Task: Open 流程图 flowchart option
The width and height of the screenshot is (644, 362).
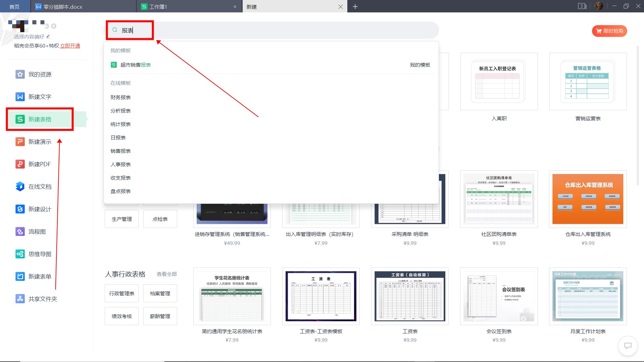Action: tap(37, 232)
